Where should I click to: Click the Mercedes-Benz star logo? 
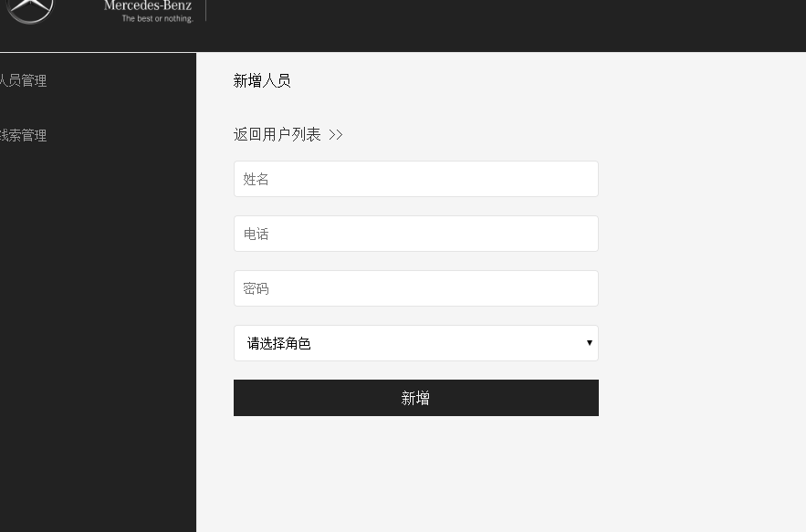(30, 9)
